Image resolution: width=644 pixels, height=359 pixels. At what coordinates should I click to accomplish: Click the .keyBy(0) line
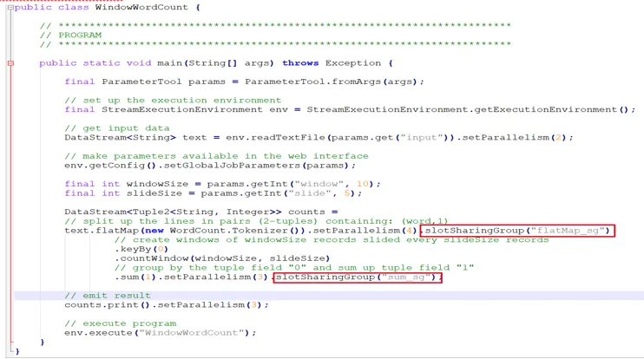click(141, 249)
